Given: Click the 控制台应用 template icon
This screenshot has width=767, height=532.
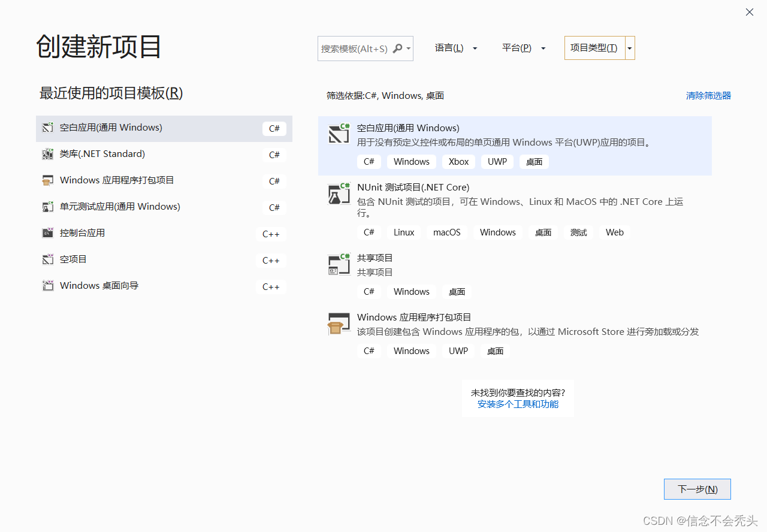Looking at the screenshot, I should click(48, 233).
